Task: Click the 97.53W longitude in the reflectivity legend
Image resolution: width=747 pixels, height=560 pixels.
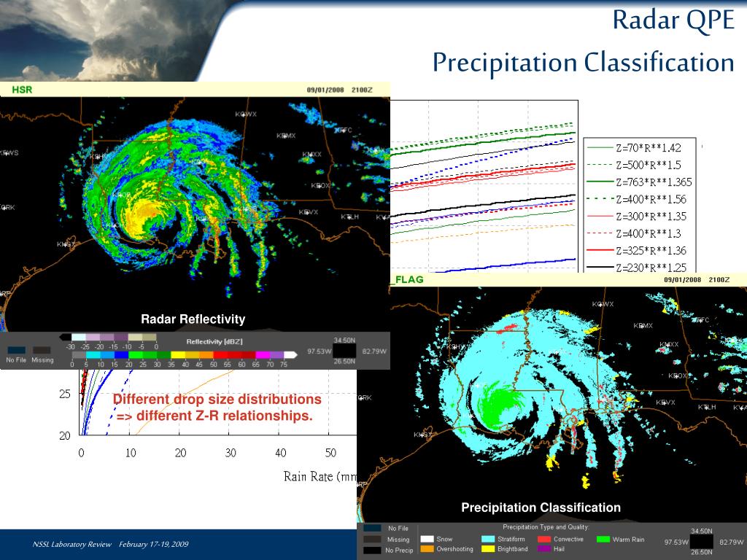Action: tap(320, 351)
